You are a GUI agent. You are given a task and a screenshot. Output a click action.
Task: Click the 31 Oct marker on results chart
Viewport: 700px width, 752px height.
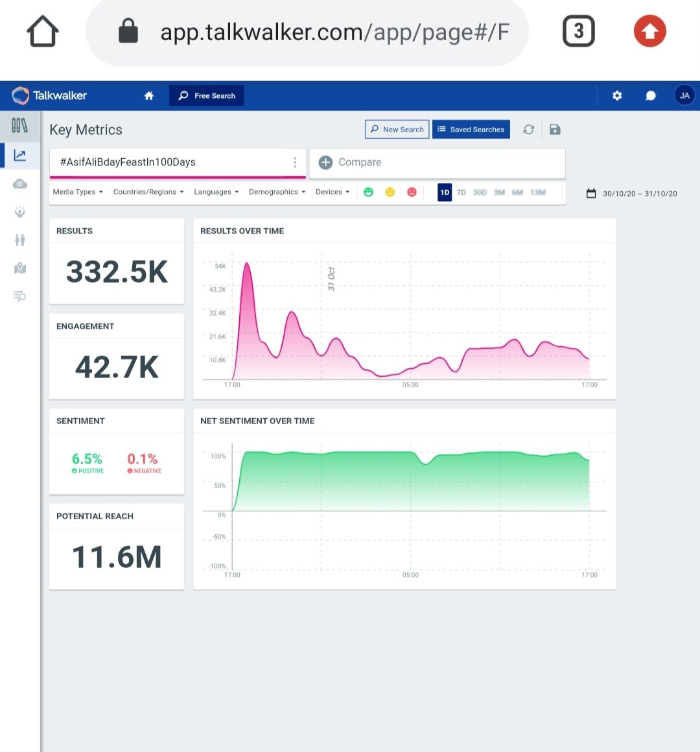coord(331,279)
